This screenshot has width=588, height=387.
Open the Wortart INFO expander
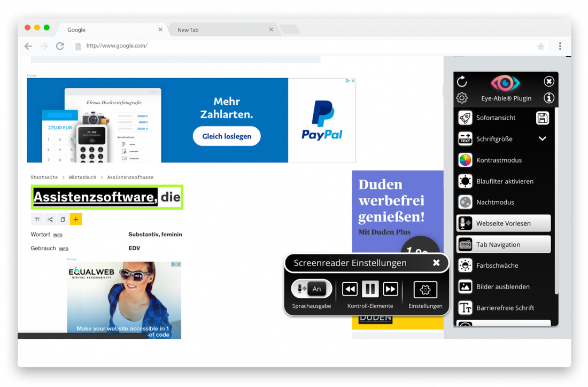pyautogui.click(x=57, y=235)
